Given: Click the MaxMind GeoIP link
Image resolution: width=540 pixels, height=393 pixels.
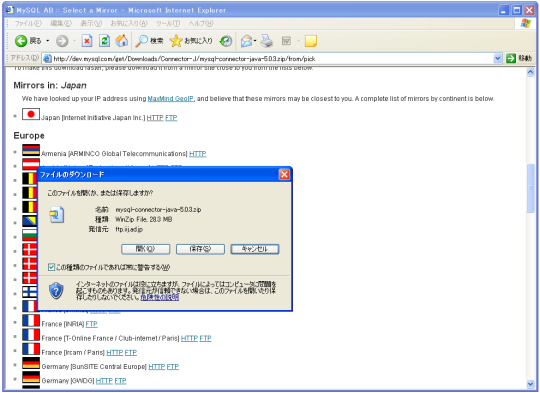Looking at the screenshot, I should click(x=170, y=99).
